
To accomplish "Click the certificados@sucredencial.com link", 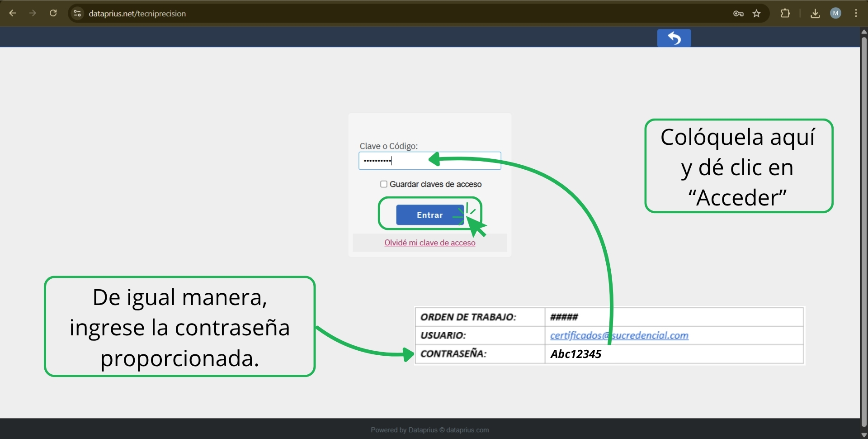I will [619, 335].
